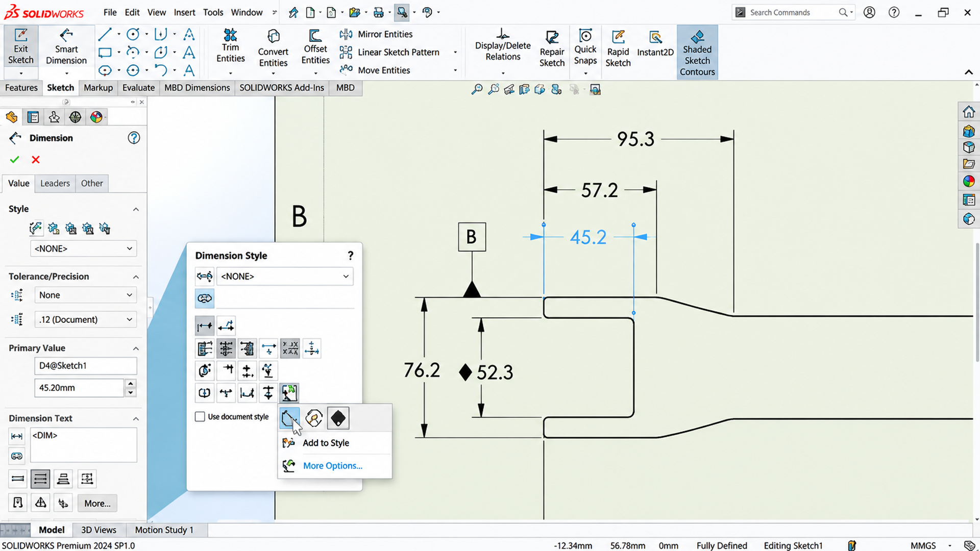The image size is (980, 551).
Task: Select the Line sketch tool
Action: click(105, 34)
